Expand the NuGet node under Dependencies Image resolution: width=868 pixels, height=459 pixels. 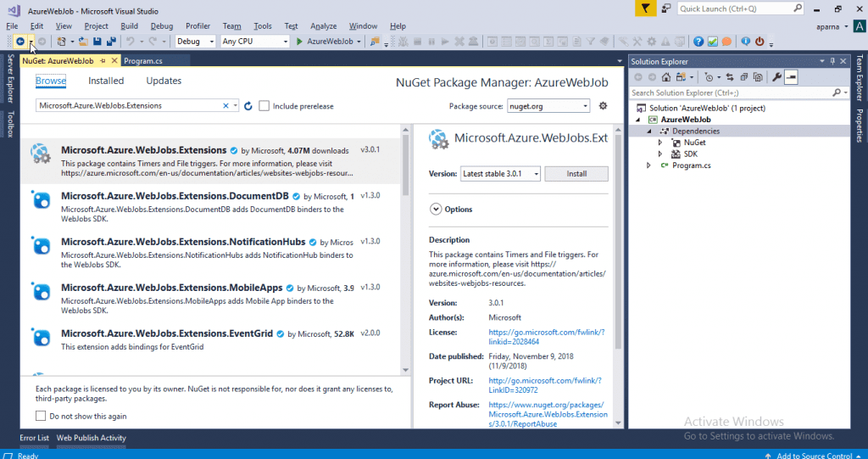coord(659,143)
